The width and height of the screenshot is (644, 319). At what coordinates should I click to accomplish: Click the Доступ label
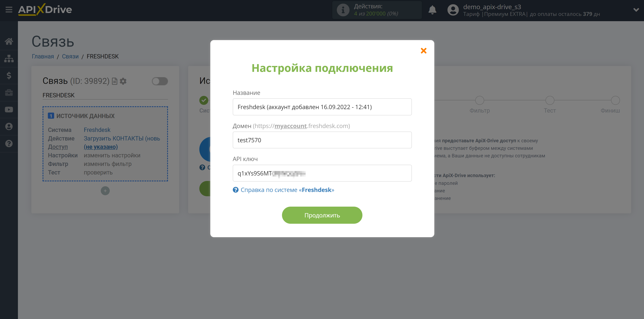coord(58,147)
